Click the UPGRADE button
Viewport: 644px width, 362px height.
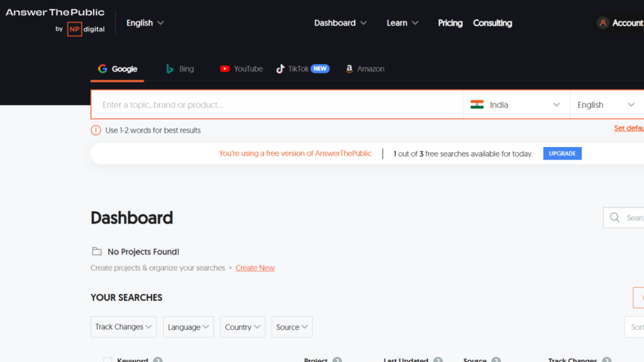point(562,153)
